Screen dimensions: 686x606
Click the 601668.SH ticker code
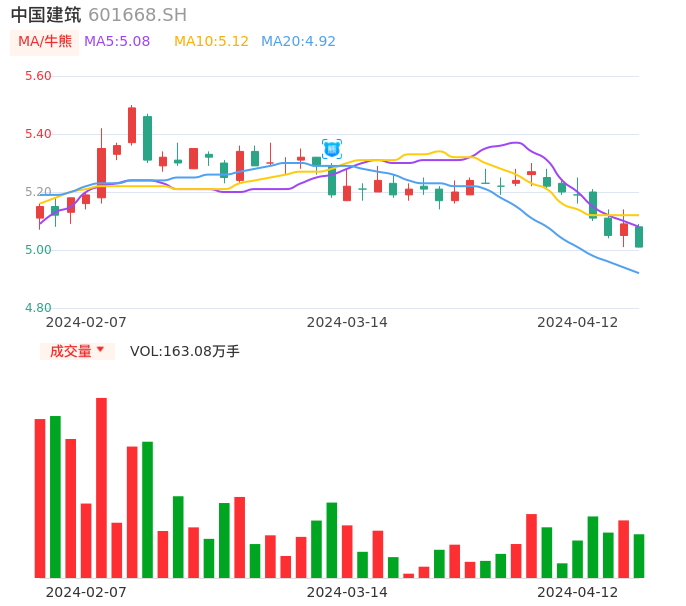137,15
